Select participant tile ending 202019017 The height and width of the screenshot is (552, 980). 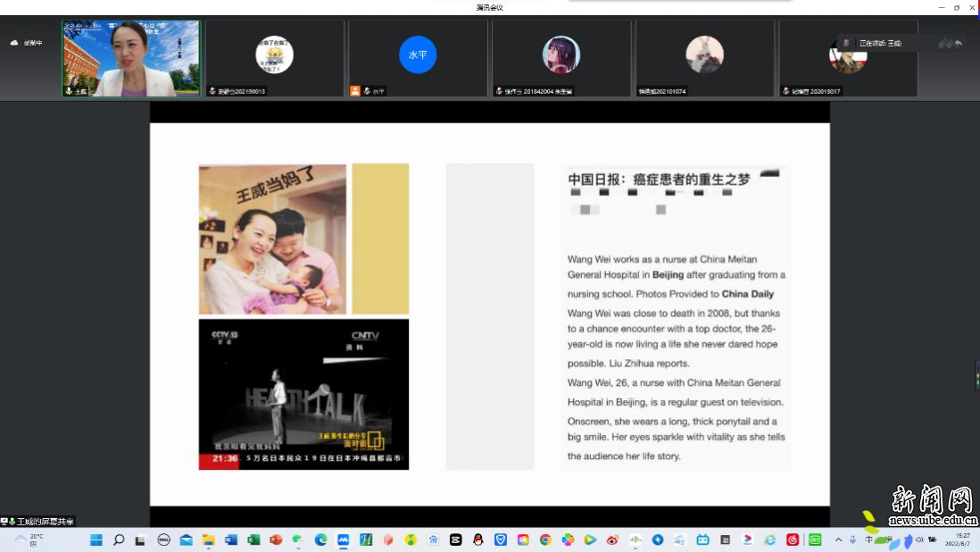coord(848,58)
